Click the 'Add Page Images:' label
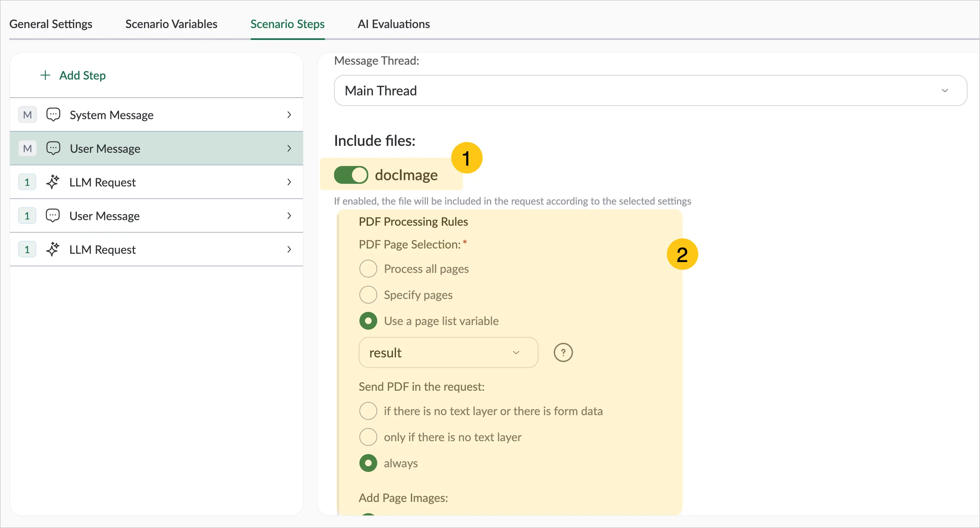980x528 pixels. (x=403, y=498)
